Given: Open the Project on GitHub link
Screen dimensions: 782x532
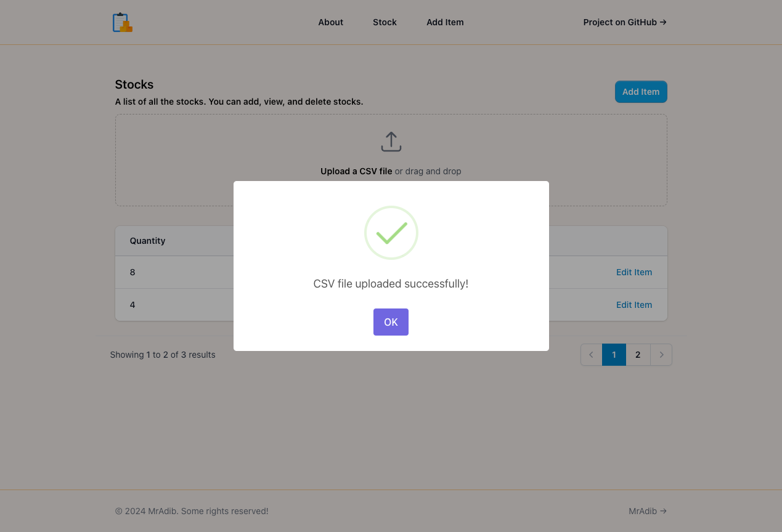Looking at the screenshot, I should (619, 22).
